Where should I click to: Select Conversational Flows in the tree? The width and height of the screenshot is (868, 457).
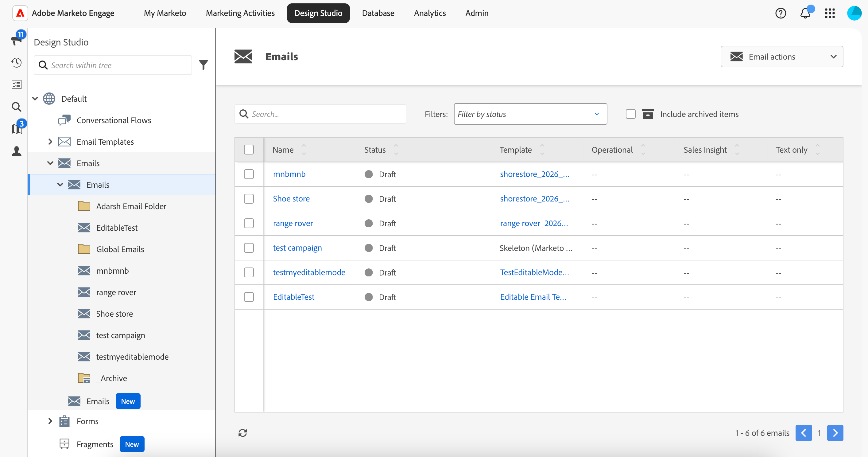tap(114, 120)
